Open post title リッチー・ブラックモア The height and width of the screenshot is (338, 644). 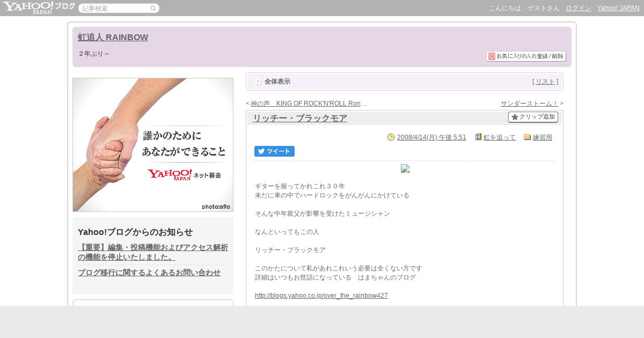[x=300, y=118]
